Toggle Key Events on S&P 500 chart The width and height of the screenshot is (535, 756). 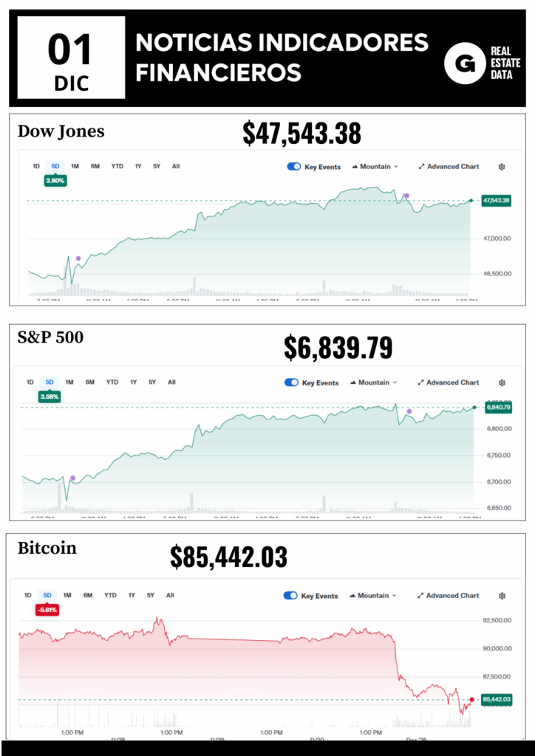point(291,382)
